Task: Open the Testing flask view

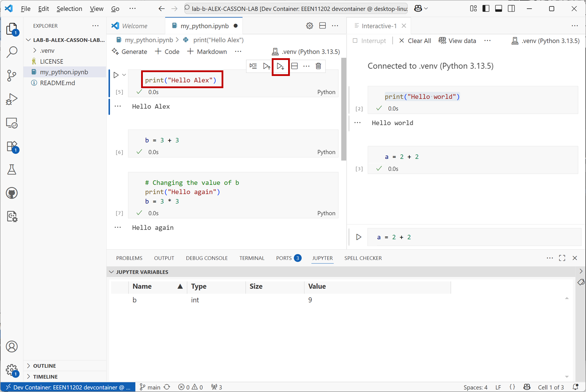Action: [x=11, y=170]
